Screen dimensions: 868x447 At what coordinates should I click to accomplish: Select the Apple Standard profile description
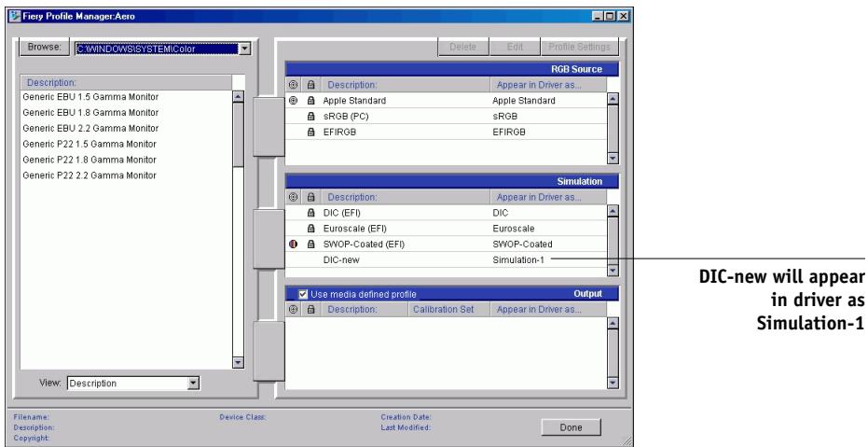tap(354, 101)
